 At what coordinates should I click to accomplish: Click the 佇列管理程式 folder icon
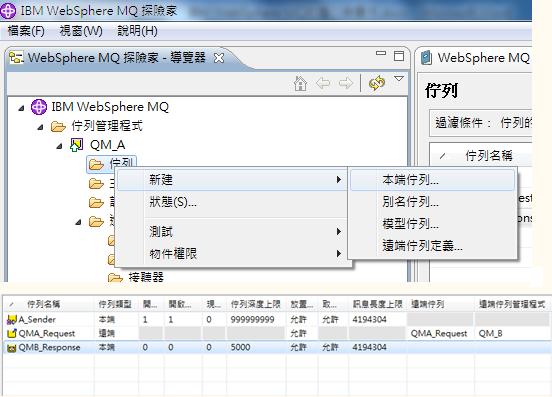pos(58,126)
